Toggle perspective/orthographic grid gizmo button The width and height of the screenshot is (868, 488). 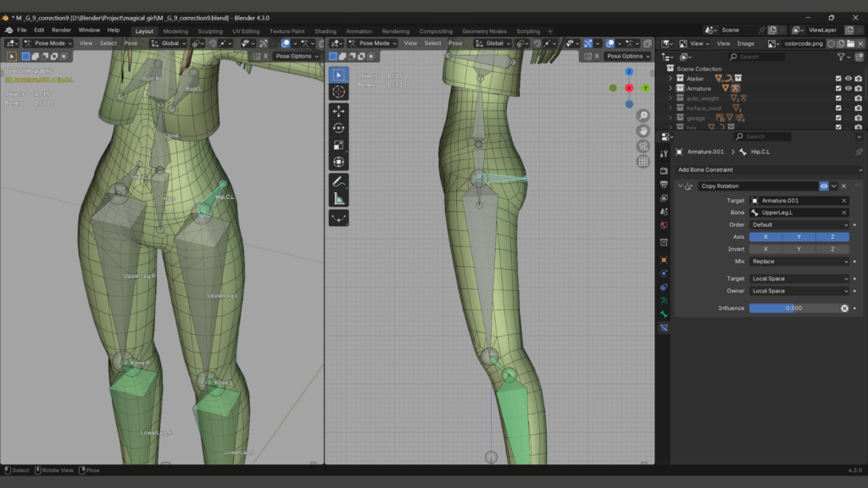pyautogui.click(x=643, y=161)
